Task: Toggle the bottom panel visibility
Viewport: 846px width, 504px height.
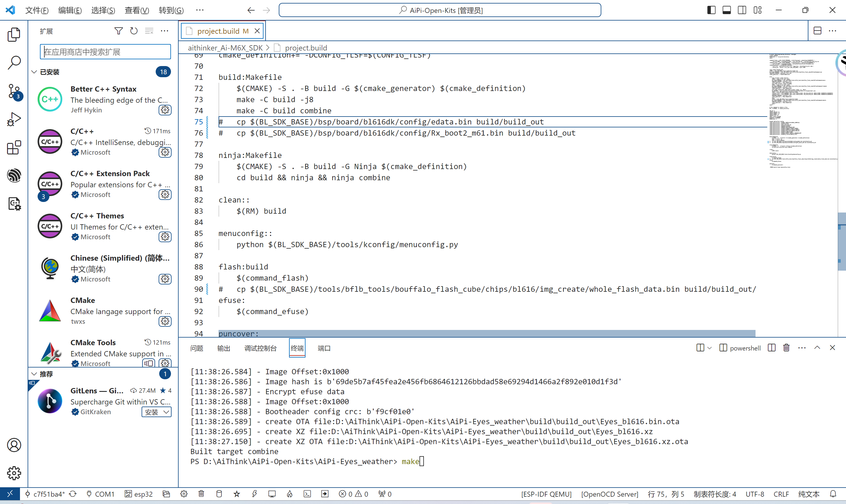Action: tap(727, 10)
